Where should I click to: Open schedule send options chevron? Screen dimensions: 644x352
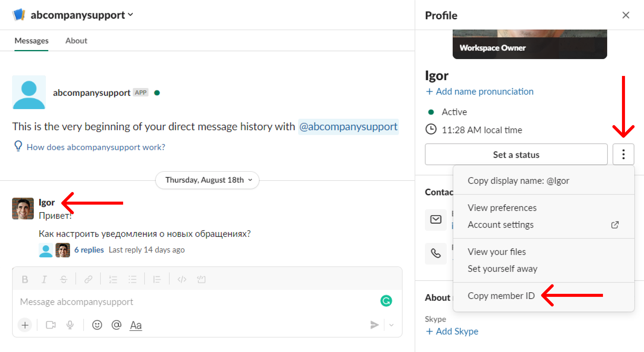click(x=391, y=325)
